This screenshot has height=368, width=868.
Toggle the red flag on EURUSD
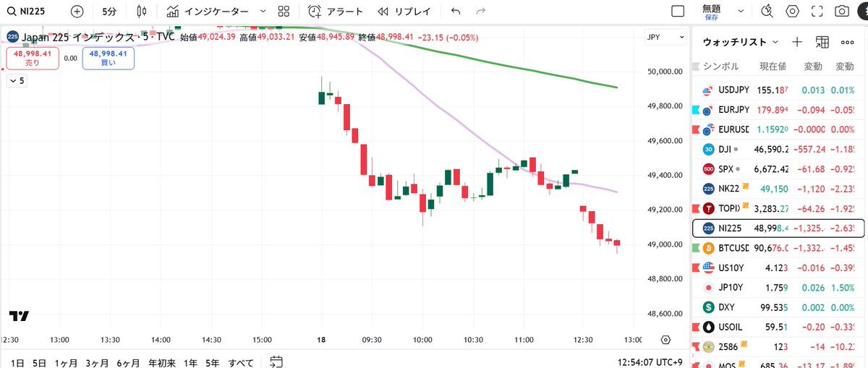pyautogui.click(x=697, y=129)
